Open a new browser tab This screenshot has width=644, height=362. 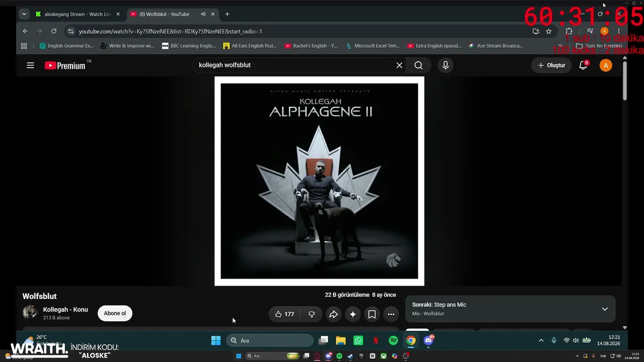pos(227,14)
